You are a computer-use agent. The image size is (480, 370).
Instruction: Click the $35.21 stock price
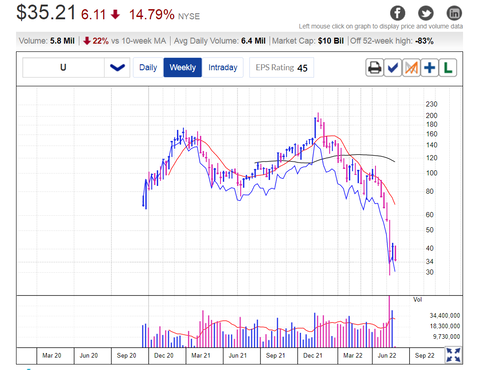tap(46, 13)
